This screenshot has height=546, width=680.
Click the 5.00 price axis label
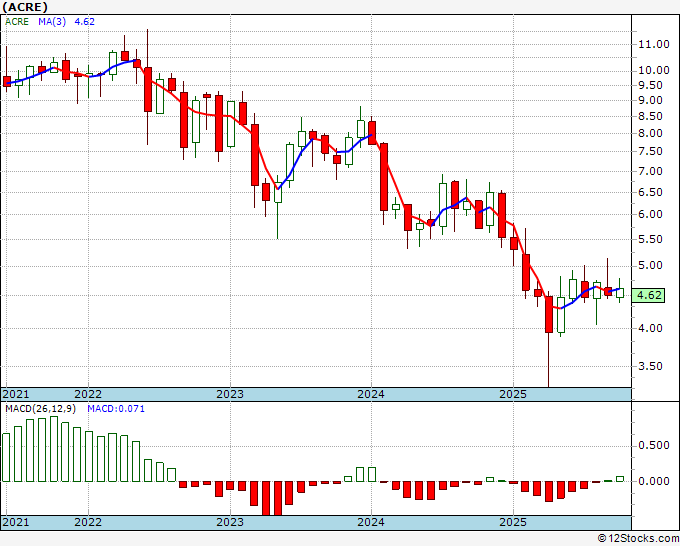tap(650, 265)
